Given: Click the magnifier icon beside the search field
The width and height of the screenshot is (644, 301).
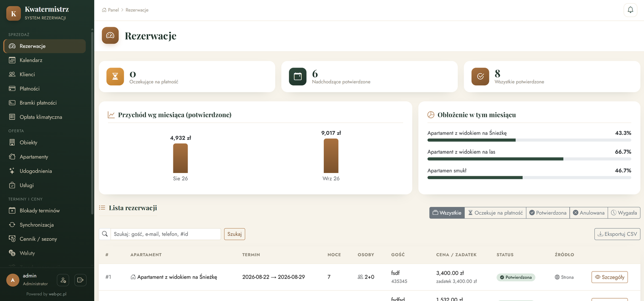Looking at the screenshot, I should tap(105, 234).
